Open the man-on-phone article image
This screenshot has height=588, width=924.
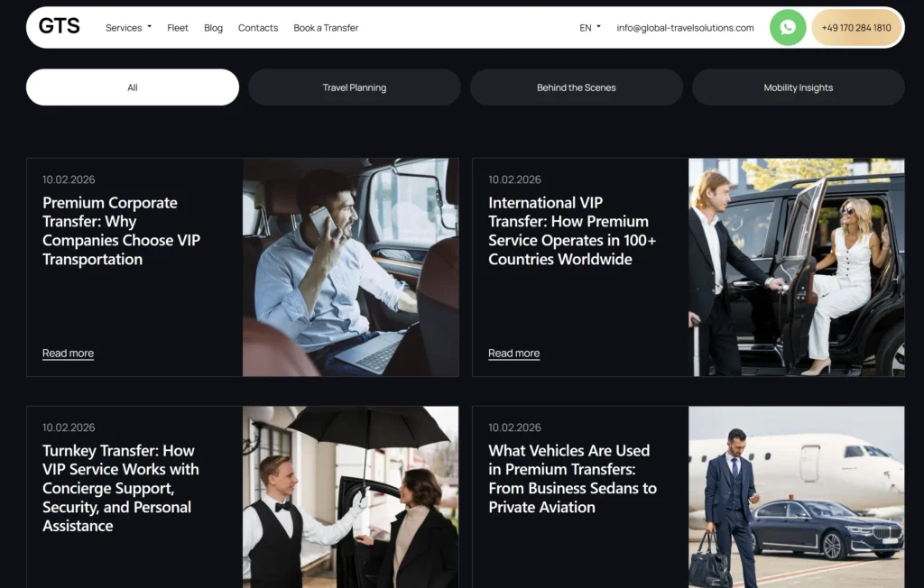pyautogui.click(x=350, y=268)
